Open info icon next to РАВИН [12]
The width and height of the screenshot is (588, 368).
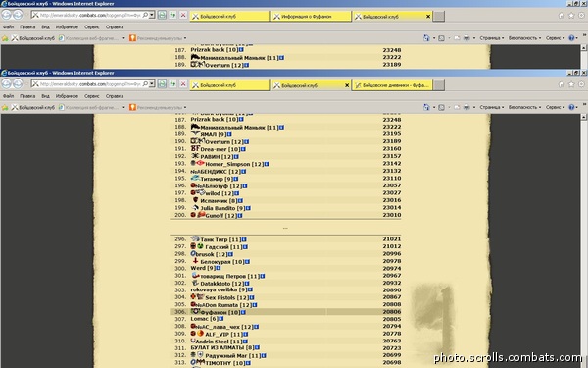click(x=236, y=157)
